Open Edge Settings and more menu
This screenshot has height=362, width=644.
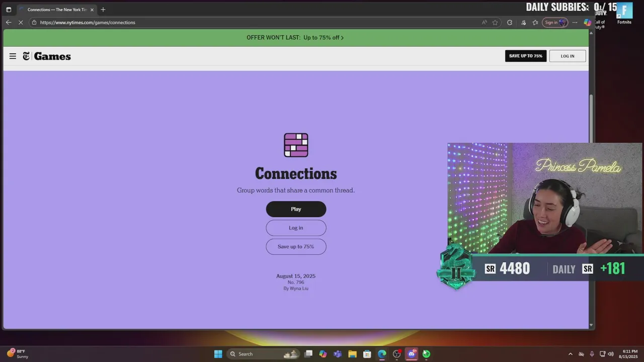[575, 22]
